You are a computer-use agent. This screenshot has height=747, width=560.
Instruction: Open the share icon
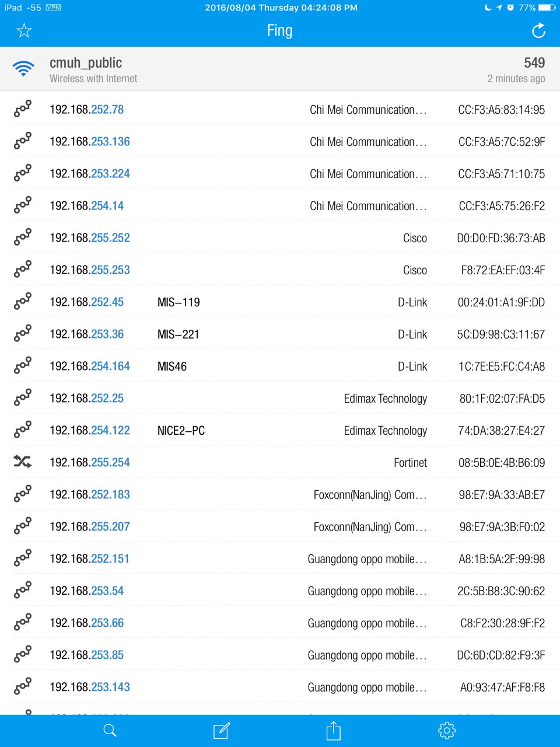coord(333,730)
